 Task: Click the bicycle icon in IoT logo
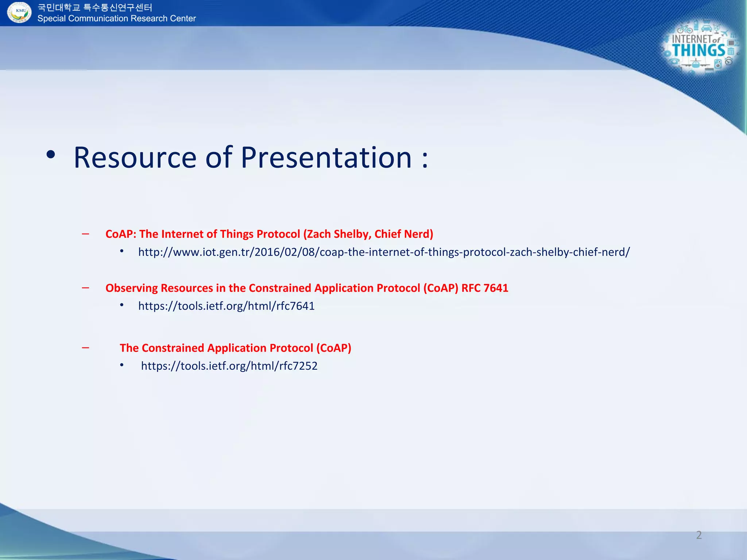point(685,30)
